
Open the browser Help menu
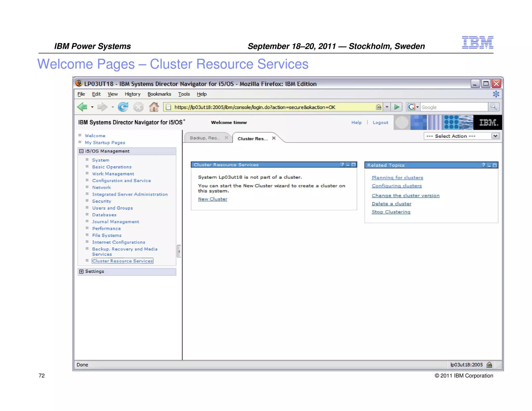click(x=202, y=94)
